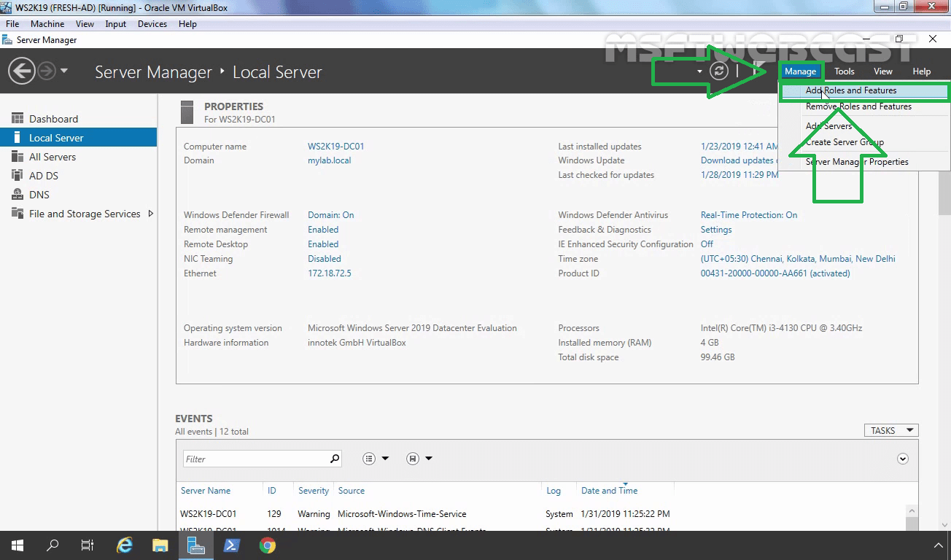Open the Tools menu
Image resolution: width=951 pixels, height=560 pixels.
click(845, 71)
